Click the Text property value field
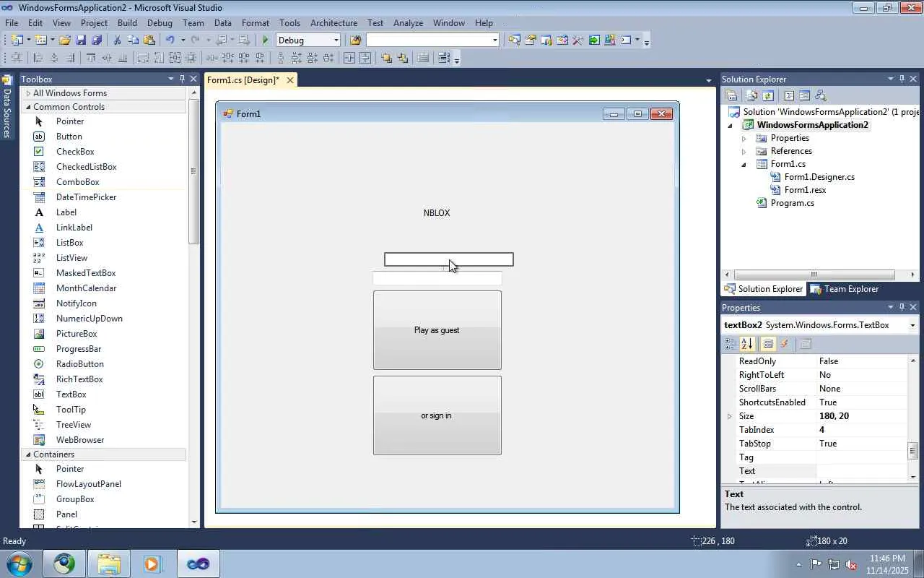Screen dimensions: 924x578 [861, 471]
